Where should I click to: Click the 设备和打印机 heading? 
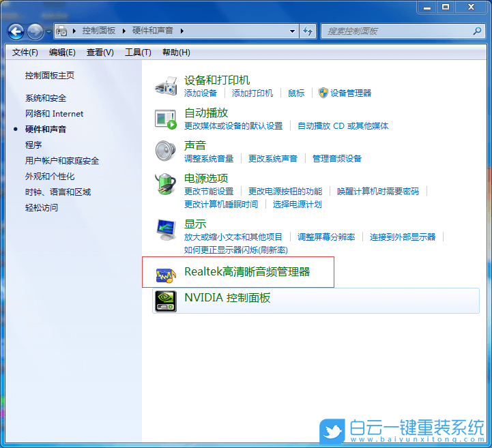[217, 80]
